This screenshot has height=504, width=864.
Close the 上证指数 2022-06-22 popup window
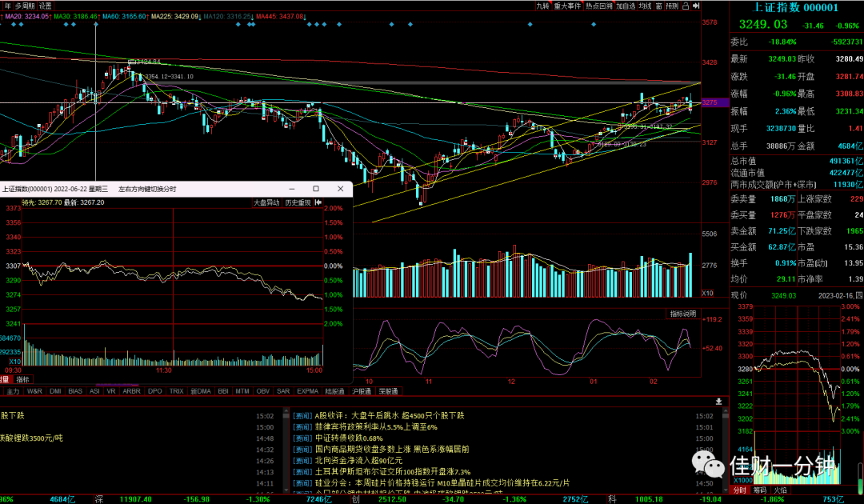coord(341,188)
